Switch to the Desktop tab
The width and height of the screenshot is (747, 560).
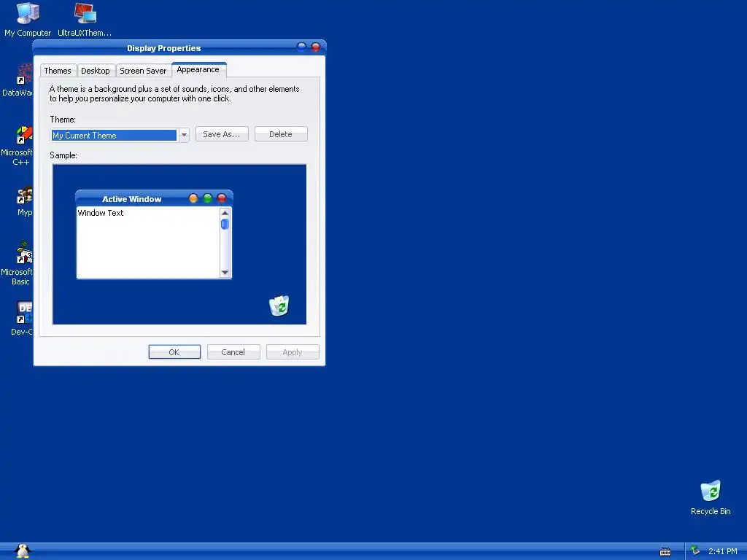click(96, 71)
